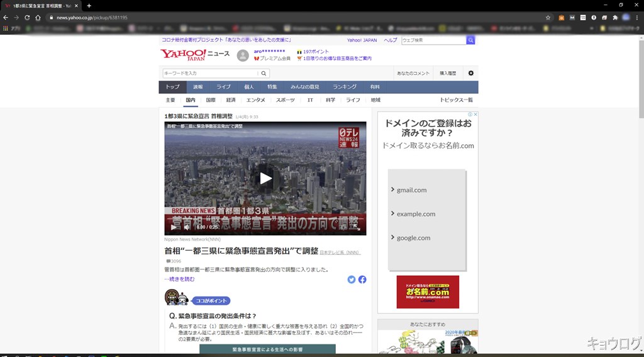The height and width of the screenshot is (357, 644).
Task: Select the IT category
Action: pyautogui.click(x=311, y=100)
